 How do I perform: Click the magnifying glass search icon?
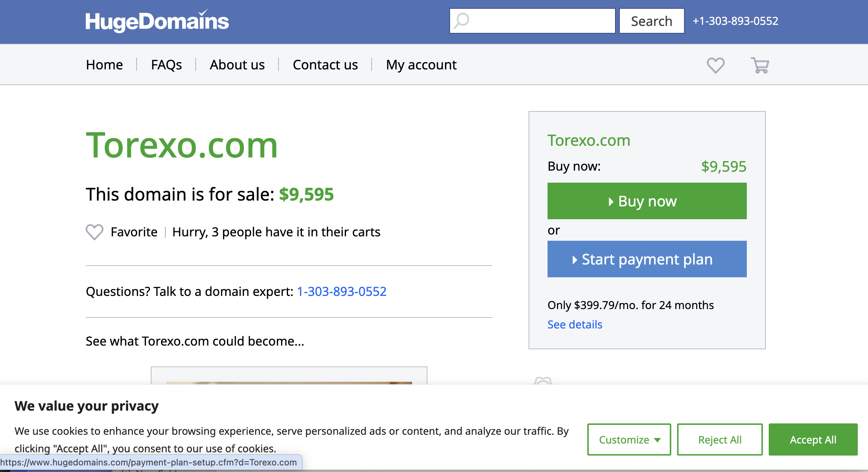pyautogui.click(x=462, y=20)
